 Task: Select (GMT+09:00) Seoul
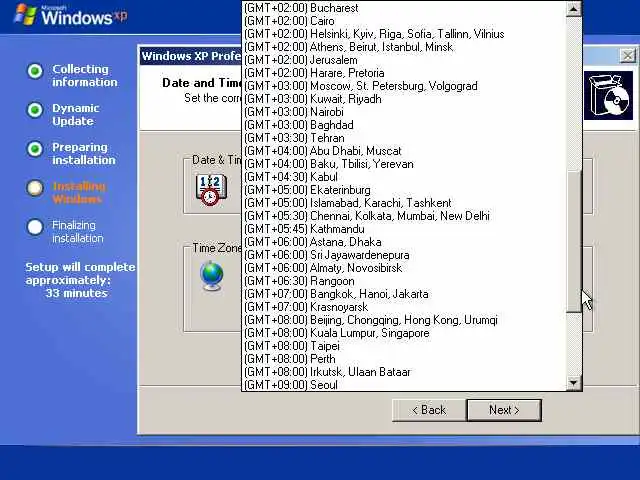pos(404,385)
